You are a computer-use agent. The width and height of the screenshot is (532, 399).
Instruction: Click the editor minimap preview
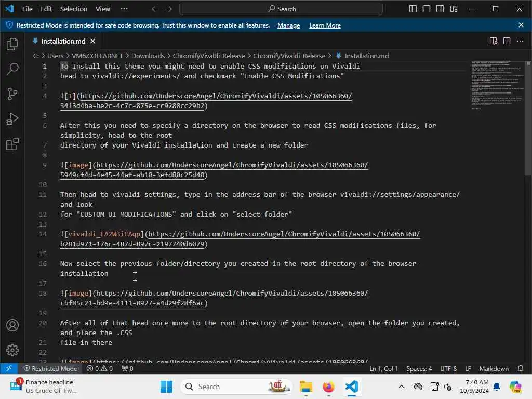(497, 85)
